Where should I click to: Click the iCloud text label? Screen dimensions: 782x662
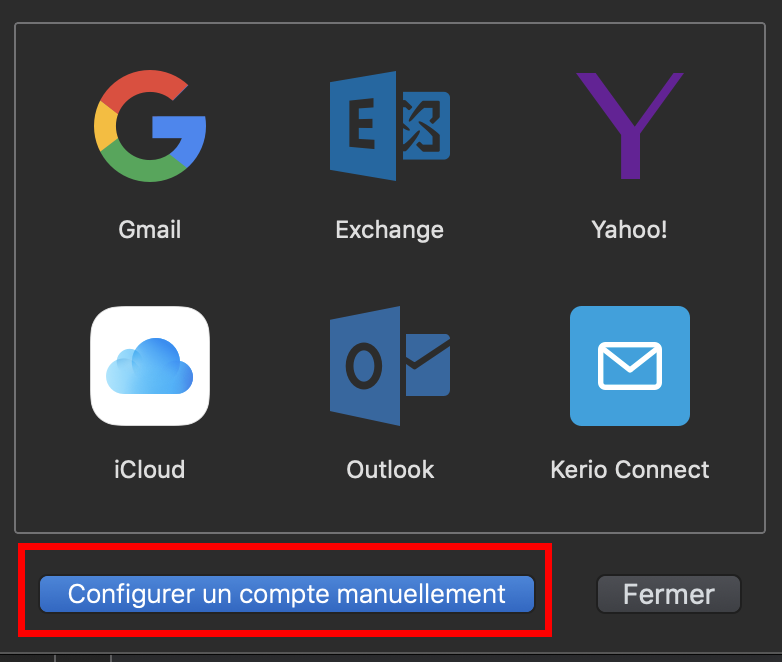150,469
